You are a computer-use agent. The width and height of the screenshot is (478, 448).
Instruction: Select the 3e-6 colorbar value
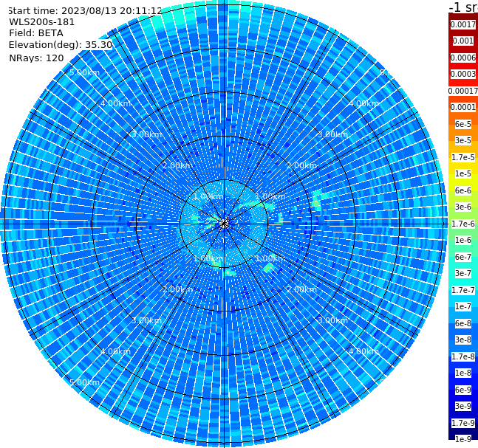(x=463, y=207)
